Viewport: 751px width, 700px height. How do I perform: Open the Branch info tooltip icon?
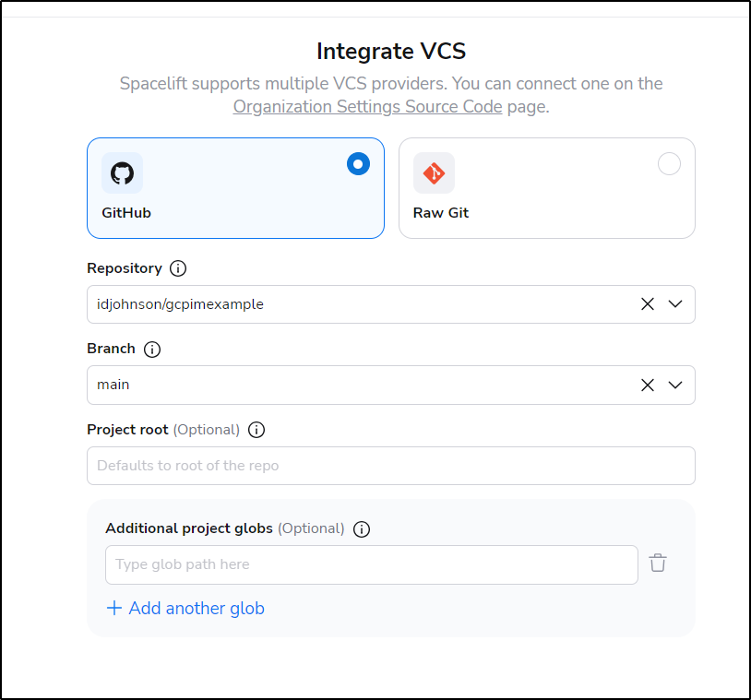point(152,349)
